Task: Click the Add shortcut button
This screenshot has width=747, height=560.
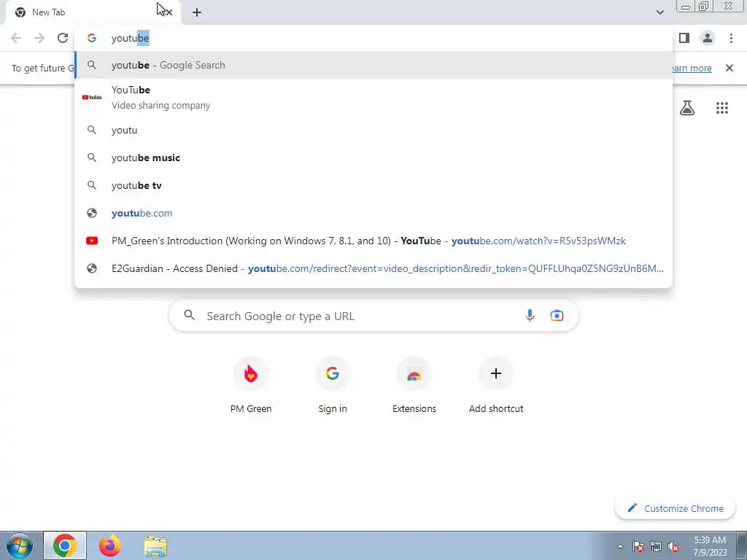Action: coord(496,386)
